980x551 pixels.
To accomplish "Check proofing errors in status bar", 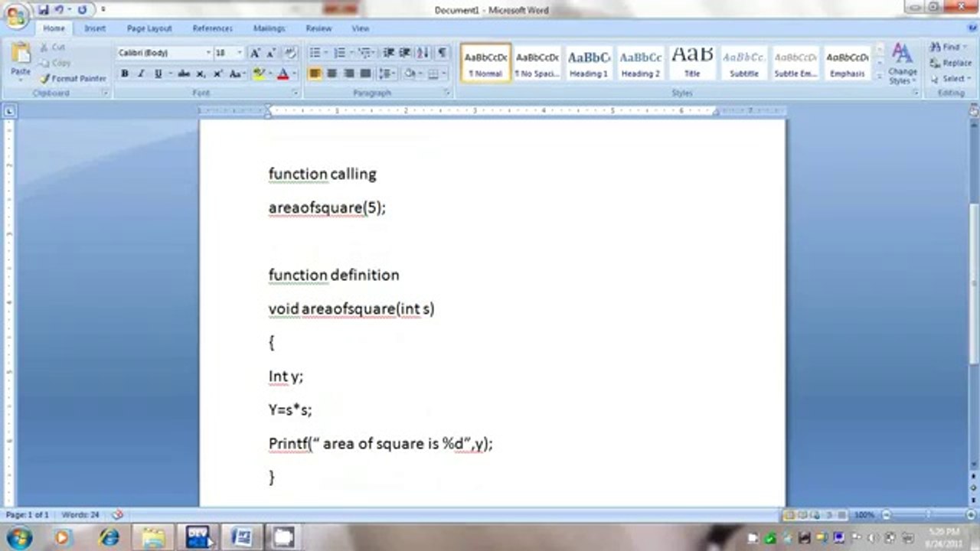I will (x=117, y=515).
